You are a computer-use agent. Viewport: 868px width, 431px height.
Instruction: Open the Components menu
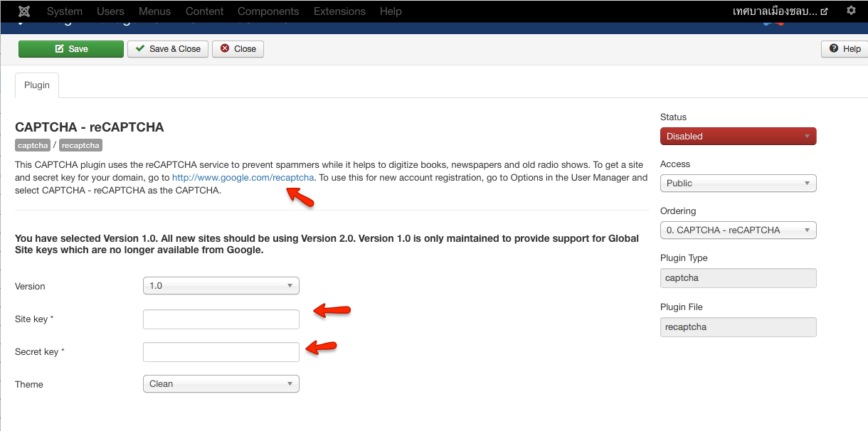pyautogui.click(x=269, y=11)
